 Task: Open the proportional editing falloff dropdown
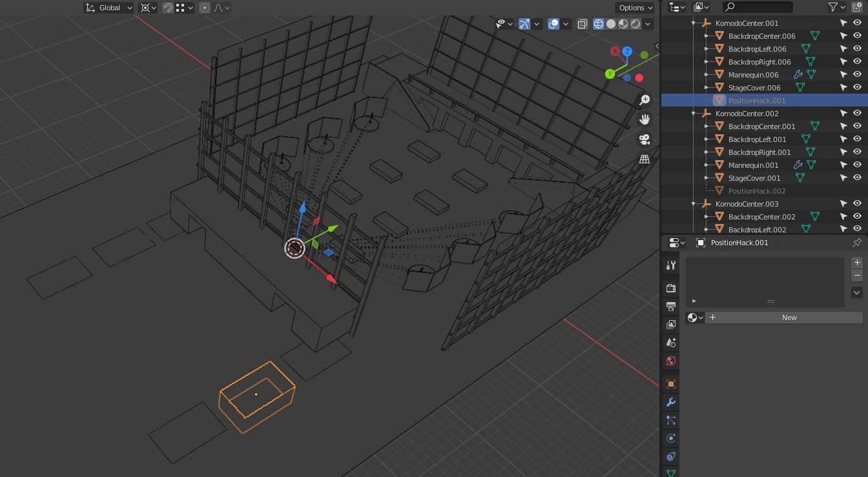(x=222, y=8)
